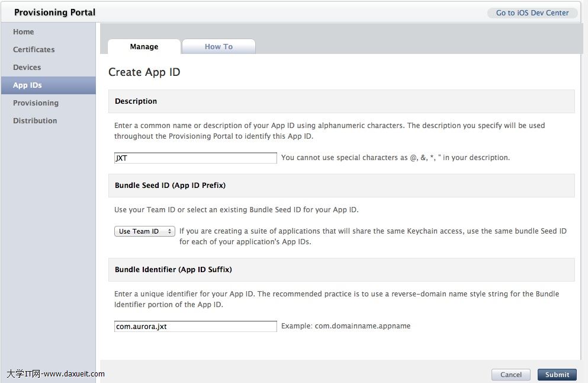Click the Description section header
Screen dimensions: 588x383
click(136, 101)
